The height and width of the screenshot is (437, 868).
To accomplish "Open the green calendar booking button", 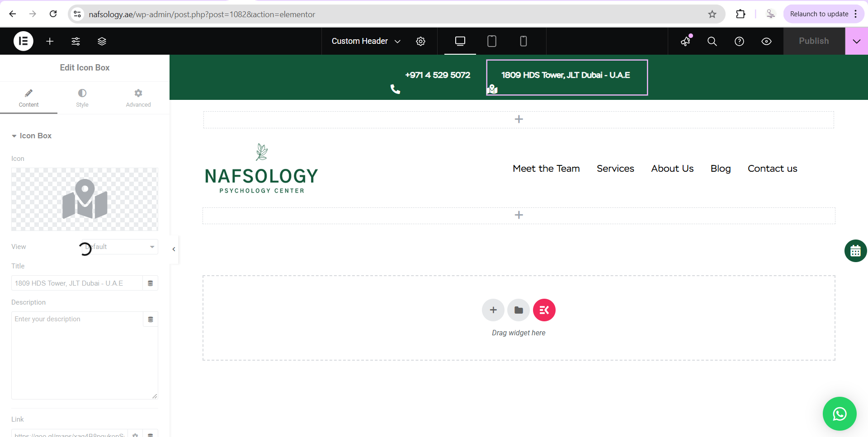I will [855, 251].
